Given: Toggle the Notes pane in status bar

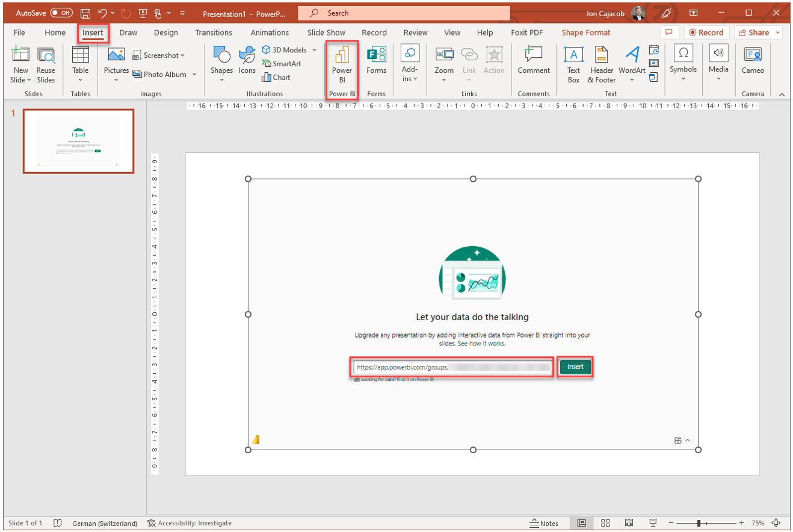Looking at the screenshot, I should [x=545, y=523].
